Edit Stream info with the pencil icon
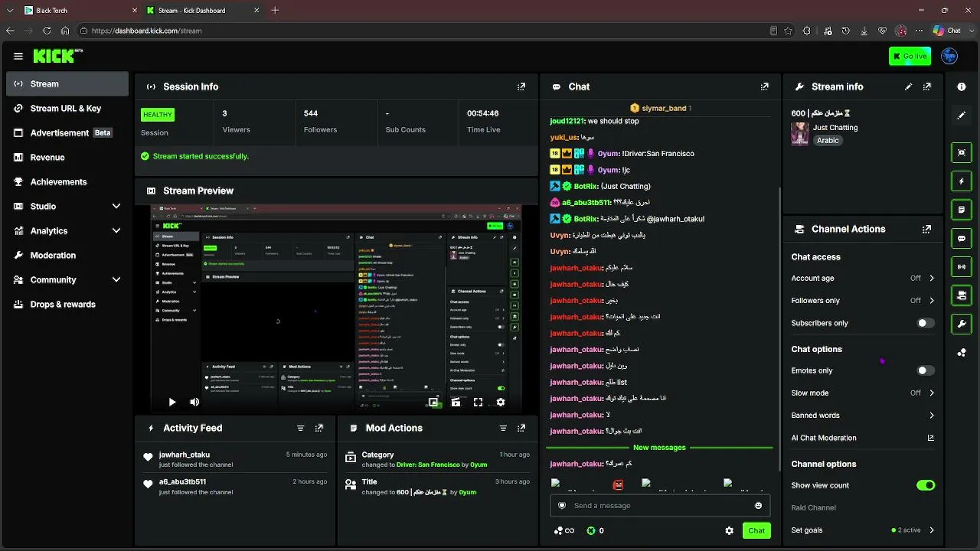The width and height of the screenshot is (980, 551). tap(909, 87)
